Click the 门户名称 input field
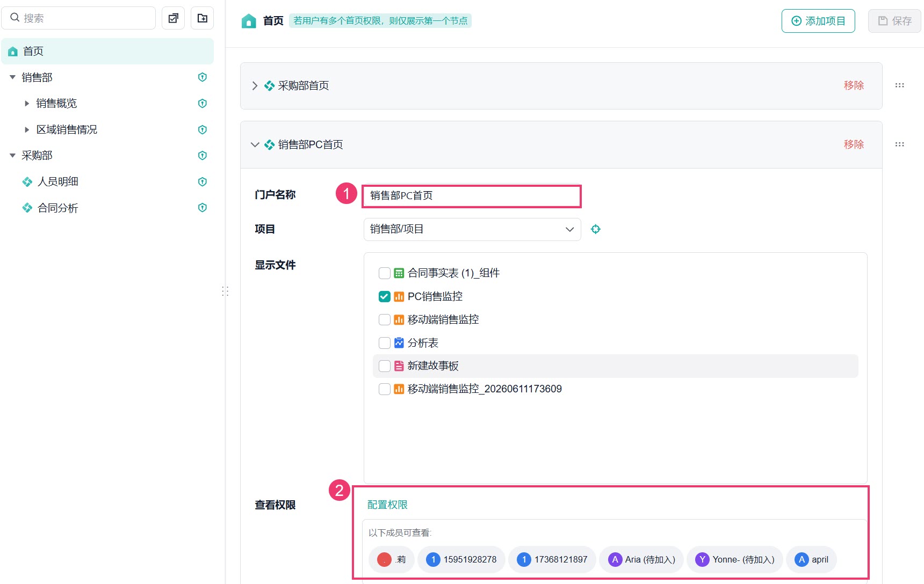The height and width of the screenshot is (584, 924). pyautogui.click(x=472, y=196)
